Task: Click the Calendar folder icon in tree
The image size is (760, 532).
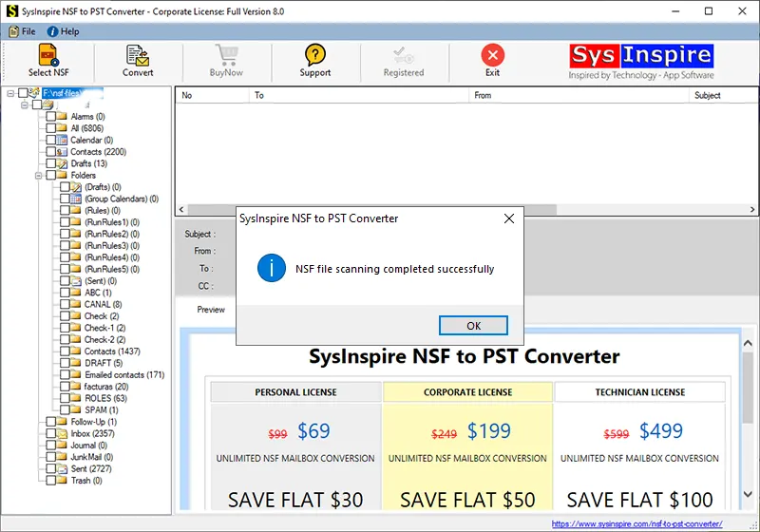Action: click(62, 140)
